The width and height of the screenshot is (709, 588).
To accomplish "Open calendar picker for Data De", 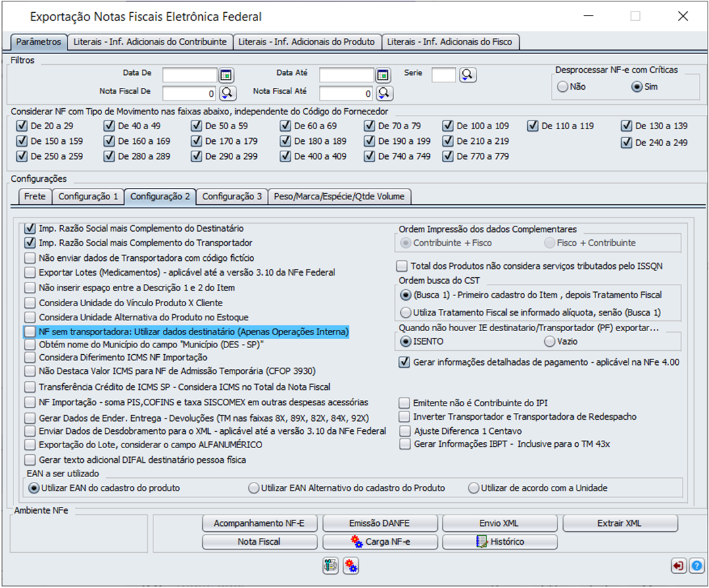I will point(226,74).
